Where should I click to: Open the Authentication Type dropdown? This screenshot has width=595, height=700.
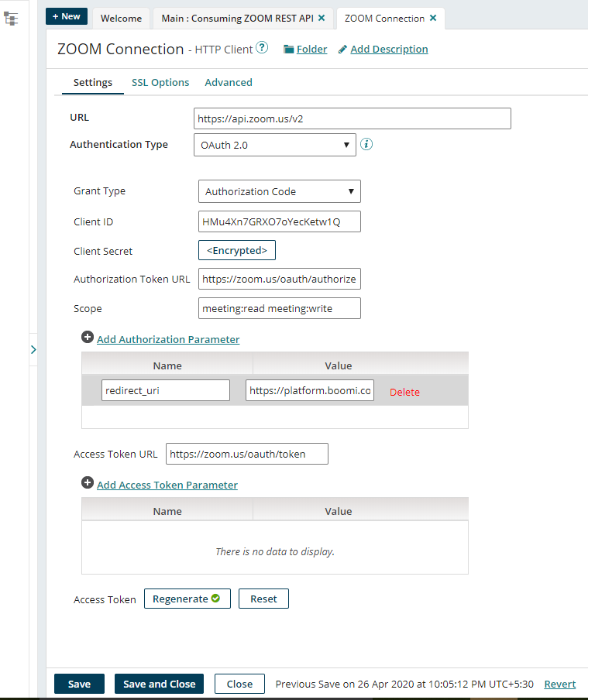(274, 145)
